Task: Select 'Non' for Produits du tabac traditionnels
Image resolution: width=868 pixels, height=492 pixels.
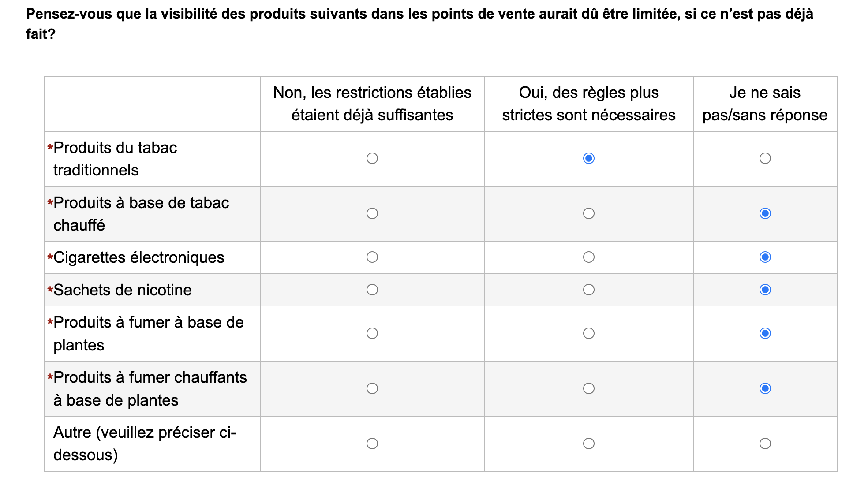Action: 372,158
